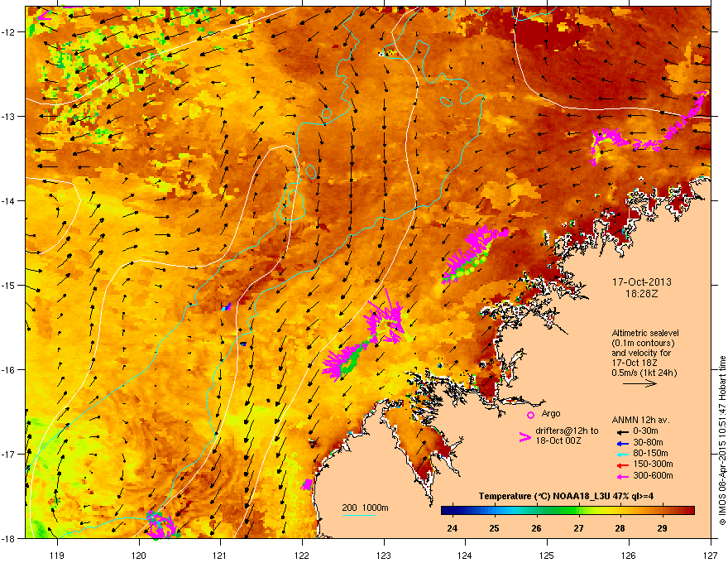This screenshot has height=563, width=728.
Task: Click the longitude axis label 119
Action: tap(57, 555)
